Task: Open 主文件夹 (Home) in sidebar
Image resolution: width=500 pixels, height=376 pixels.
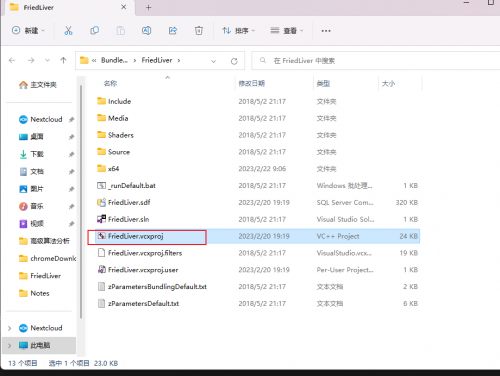Action: (x=38, y=85)
